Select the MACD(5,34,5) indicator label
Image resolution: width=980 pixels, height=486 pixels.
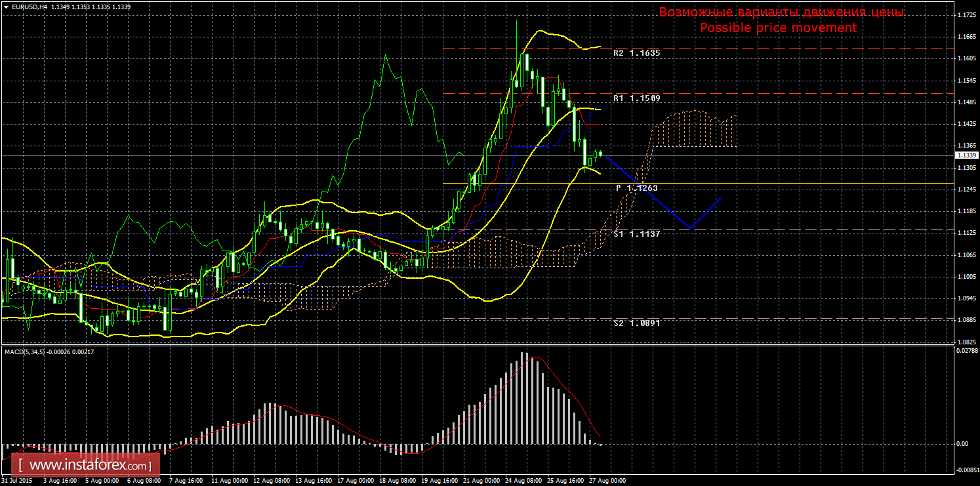coord(25,352)
